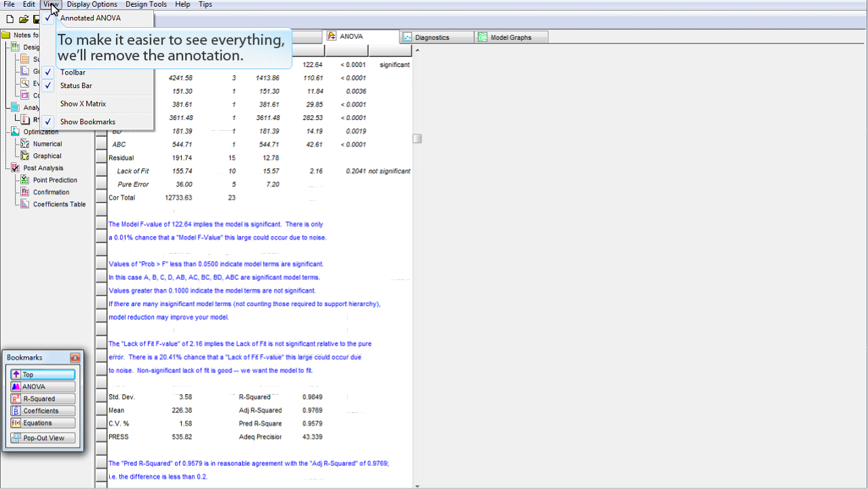Click the New Design toolbar icon
The image size is (868, 489).
click(9, 20)
